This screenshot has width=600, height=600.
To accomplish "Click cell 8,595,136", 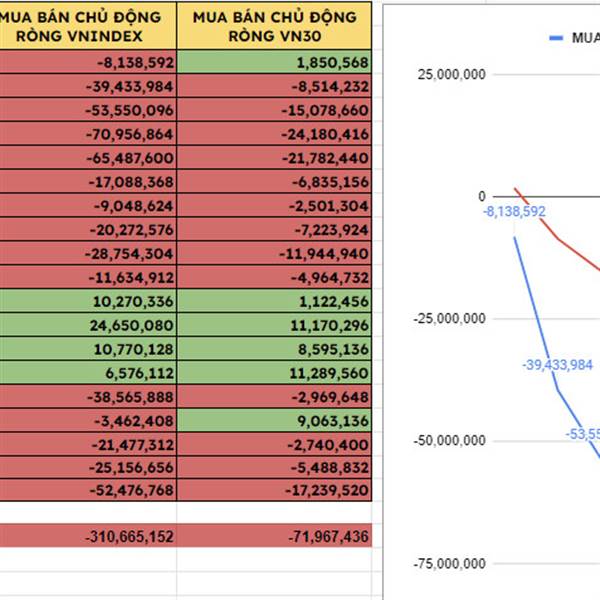I will pyautogui.click(x=274, y=348).
